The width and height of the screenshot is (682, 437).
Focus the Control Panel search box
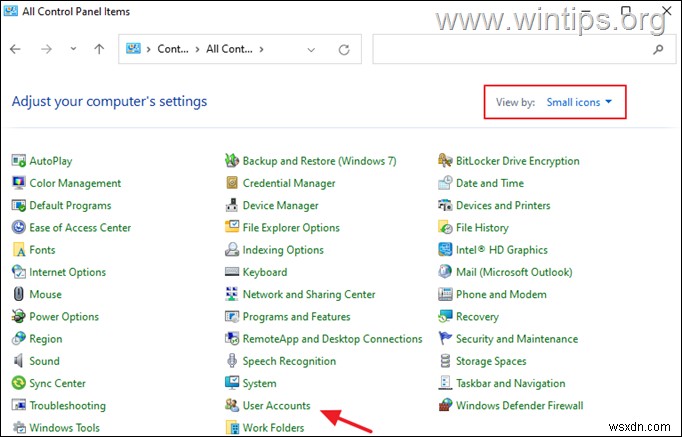pos(524,49)
